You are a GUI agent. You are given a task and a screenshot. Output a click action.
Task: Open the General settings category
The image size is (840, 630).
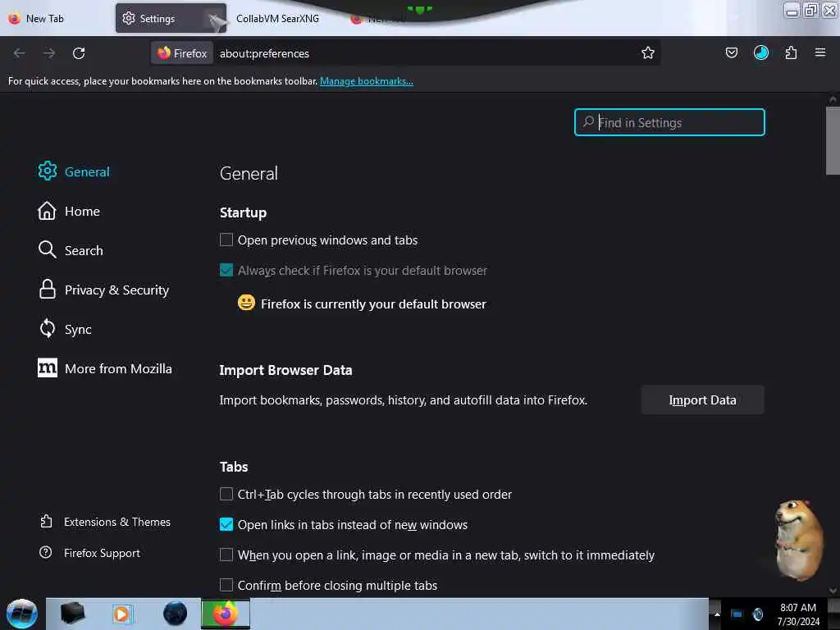point(87,171)
